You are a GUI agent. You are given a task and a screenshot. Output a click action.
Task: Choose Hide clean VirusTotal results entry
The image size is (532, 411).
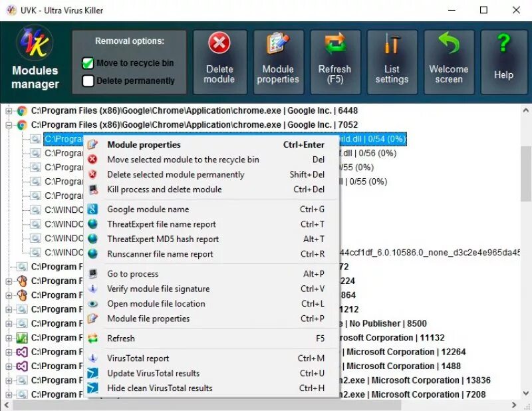(211, 388)
